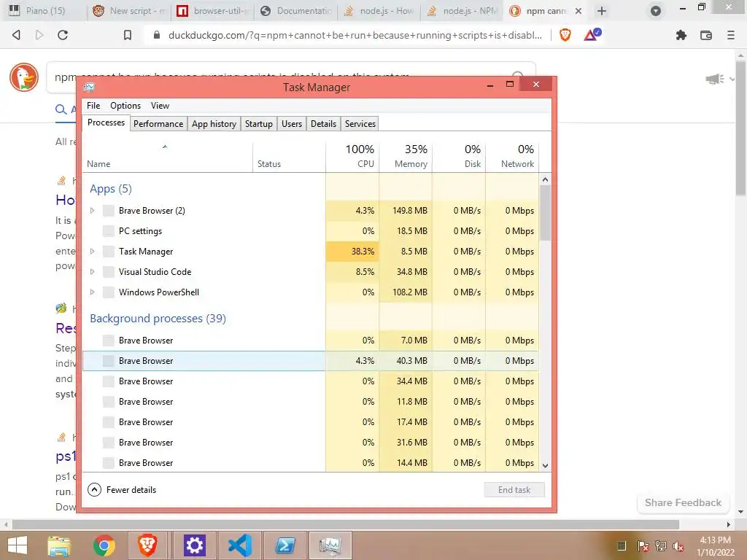Click the Status column header

coord(289,156)
